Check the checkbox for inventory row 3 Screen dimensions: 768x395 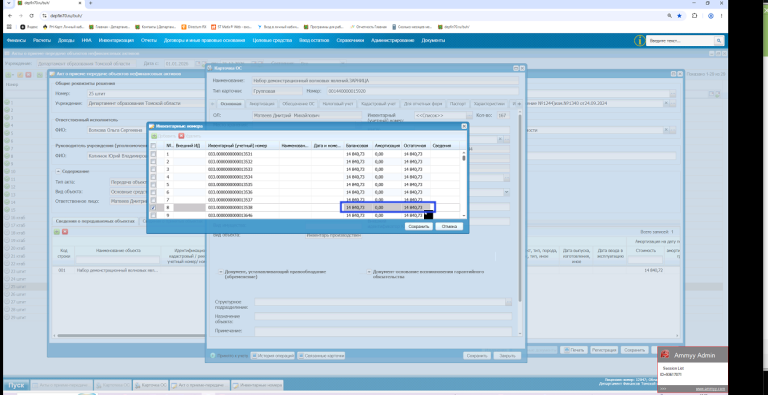pos(153,169)
